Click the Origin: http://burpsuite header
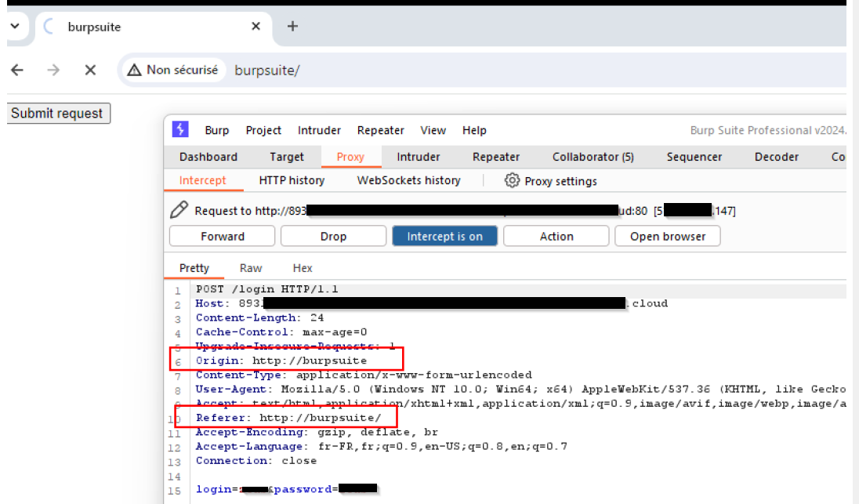The height and width of the screenshot is (504, 859). tap(281, 361)
